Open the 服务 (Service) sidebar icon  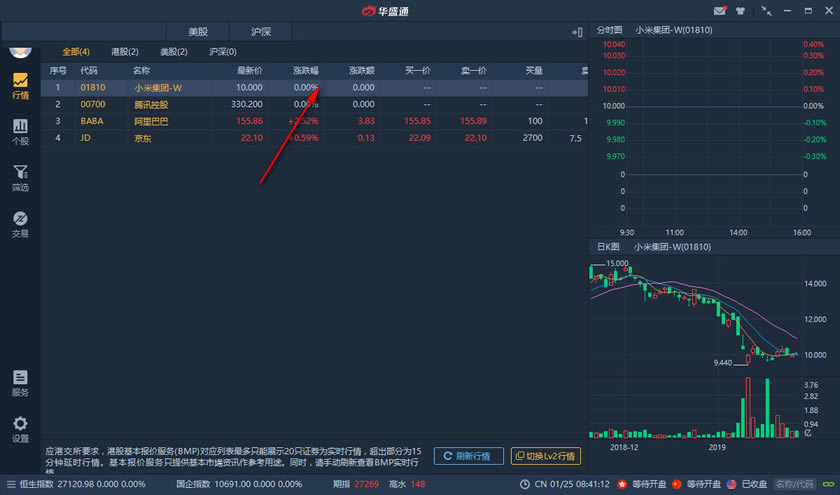click(20, 383)
